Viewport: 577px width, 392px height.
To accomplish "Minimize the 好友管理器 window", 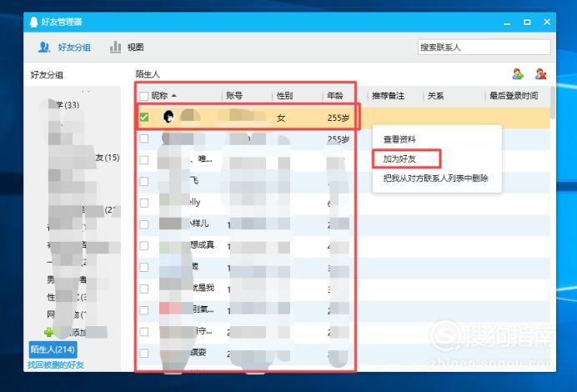I will click(x=507, y=23).
